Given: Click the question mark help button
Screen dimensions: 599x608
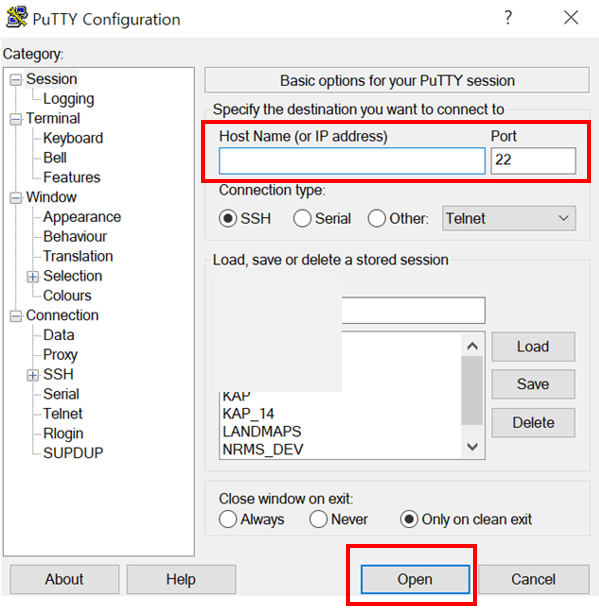Looking at the screenshot, I should (508, 17).
